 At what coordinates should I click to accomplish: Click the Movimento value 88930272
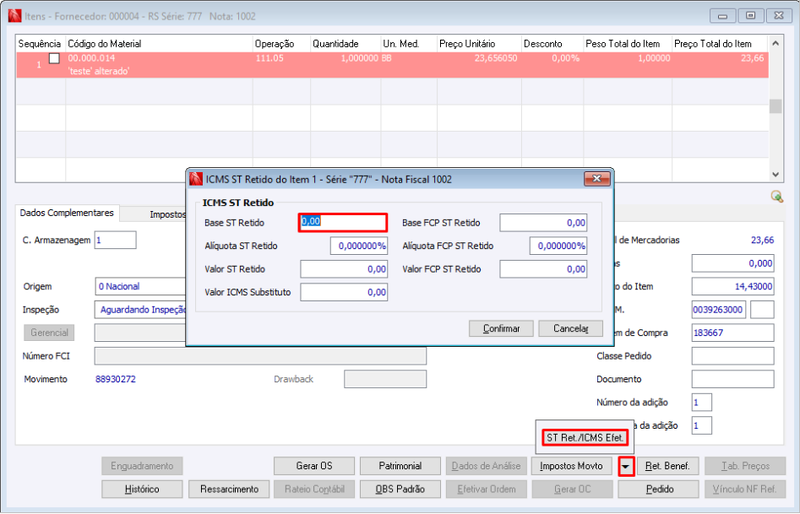pyautogui.click(x=115, y=379)
